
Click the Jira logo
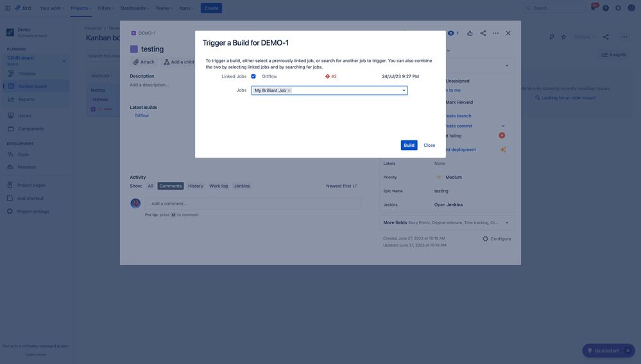(23, 8)
